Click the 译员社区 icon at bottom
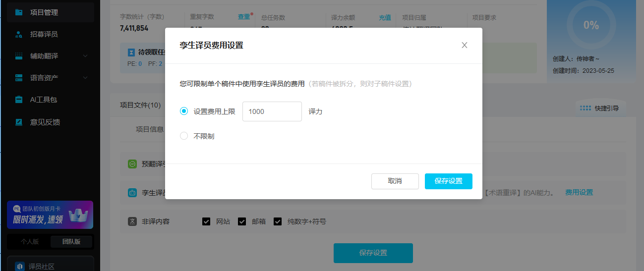Screen dimensions: 644x271 [20, 266]
